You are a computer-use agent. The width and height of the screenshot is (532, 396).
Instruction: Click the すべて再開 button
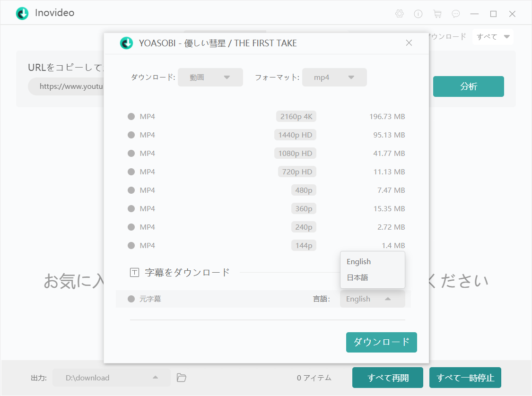coord(387,378)
